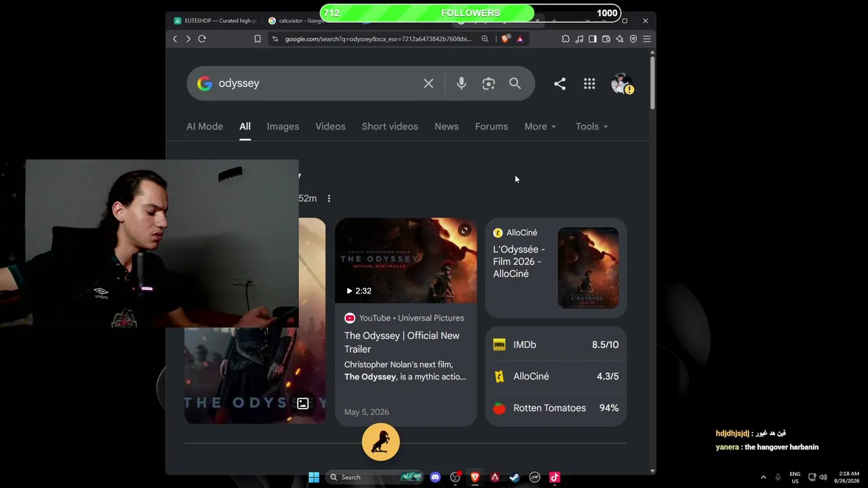Search by image with Google Lens
The image size is (868, 488).
pyautogui.click(x=488, y=83)
